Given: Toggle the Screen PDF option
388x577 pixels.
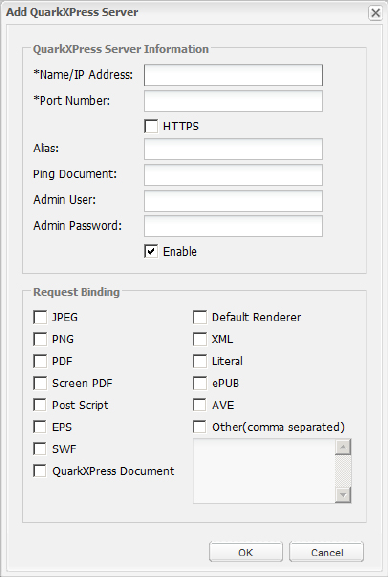Looking at the screenshot, I should coord(40,383).
